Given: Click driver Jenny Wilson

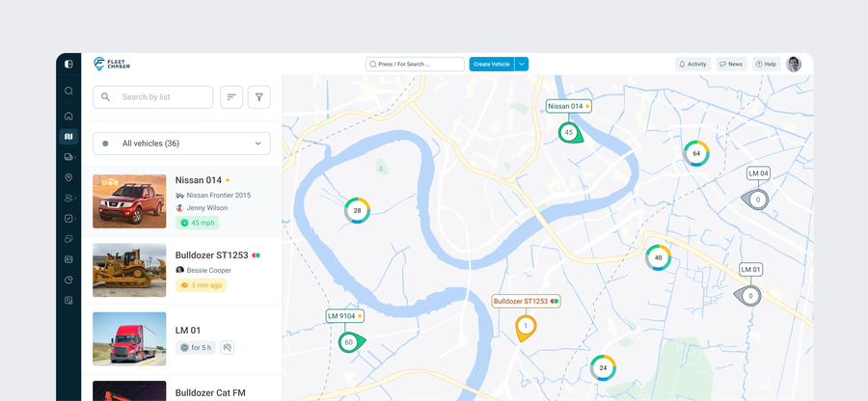Looking at the screenshot, I should pos(207,208).
